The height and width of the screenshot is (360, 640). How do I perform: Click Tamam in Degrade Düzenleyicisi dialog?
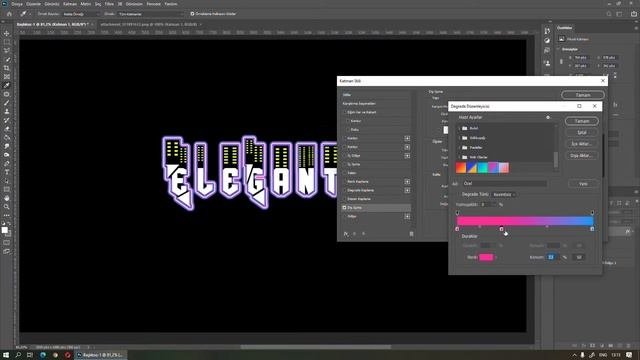pyautogui.click(x=582, y=121)
